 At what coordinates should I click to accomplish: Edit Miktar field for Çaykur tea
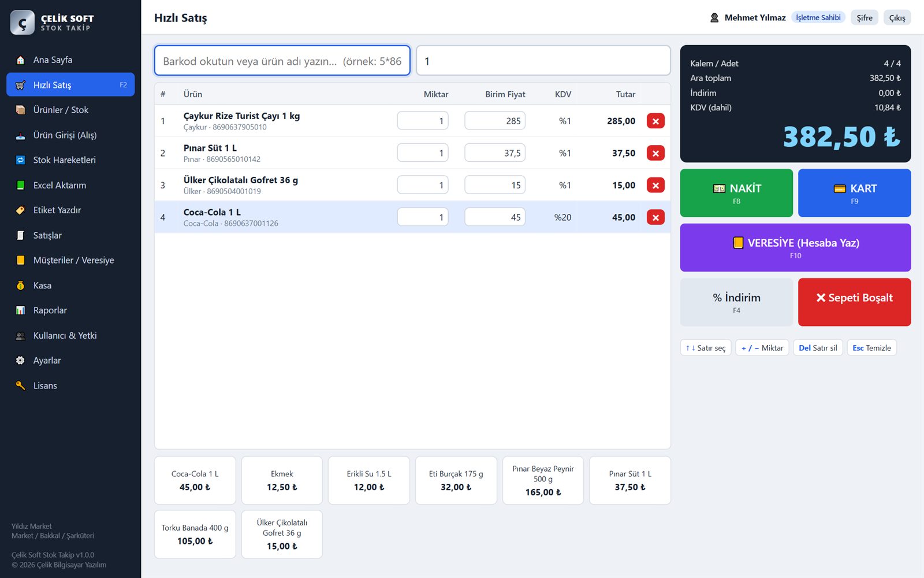[x=423, y=121]
